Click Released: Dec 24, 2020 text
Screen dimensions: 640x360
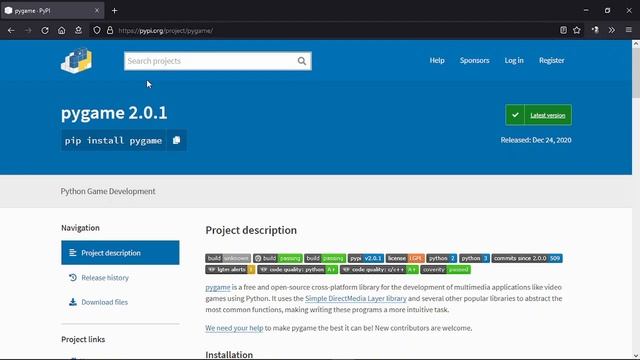536,140
